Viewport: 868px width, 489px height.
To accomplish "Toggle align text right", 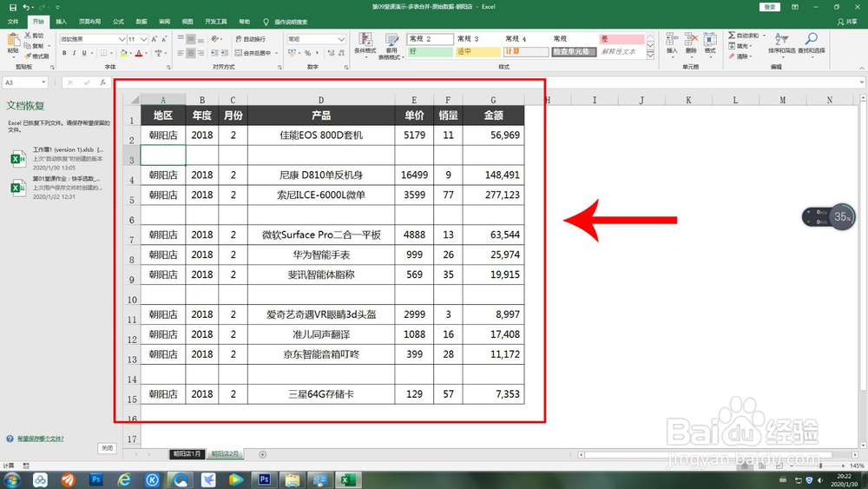I will [x=201, y=53].
